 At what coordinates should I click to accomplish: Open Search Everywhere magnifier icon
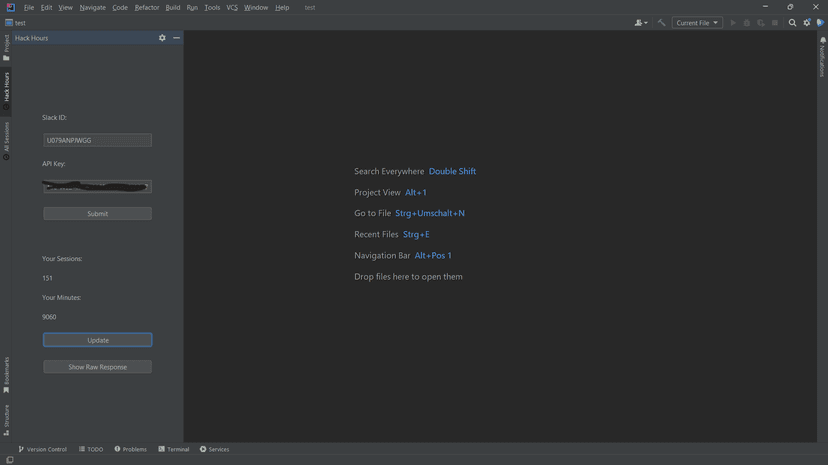[x=793, y=23]
